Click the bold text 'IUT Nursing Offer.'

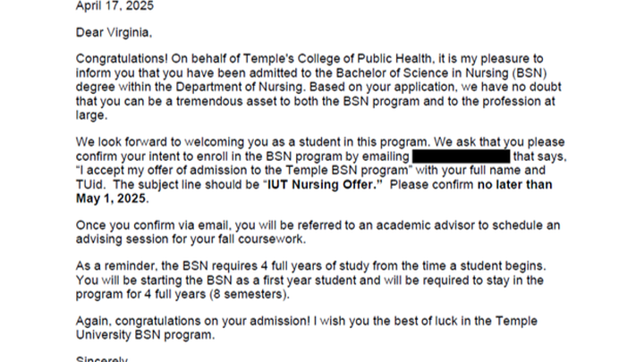pyautogui.click(x=322, y=185)
